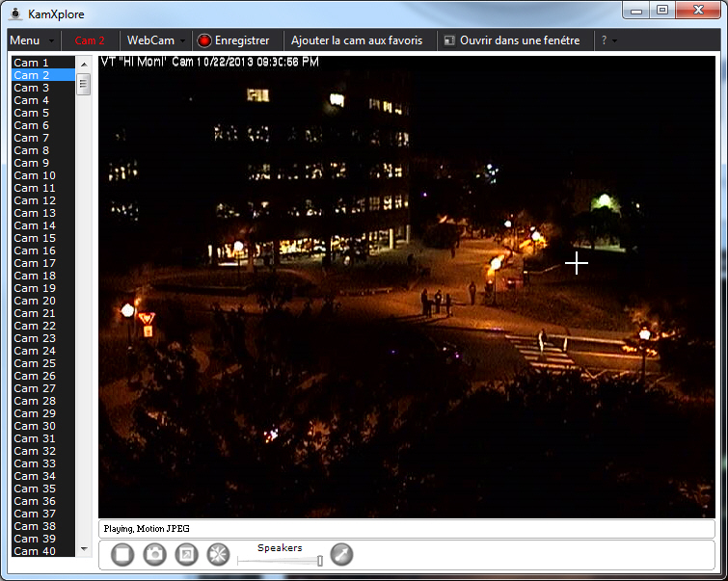
Task: Select Cam 26 entry
Action: coord(43,376)
